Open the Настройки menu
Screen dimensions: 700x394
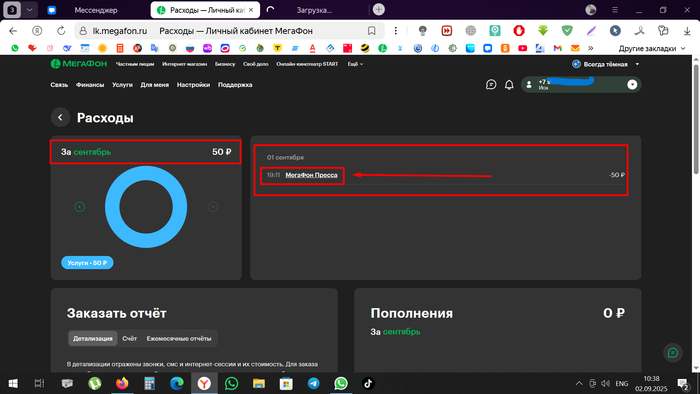[193, 85]
